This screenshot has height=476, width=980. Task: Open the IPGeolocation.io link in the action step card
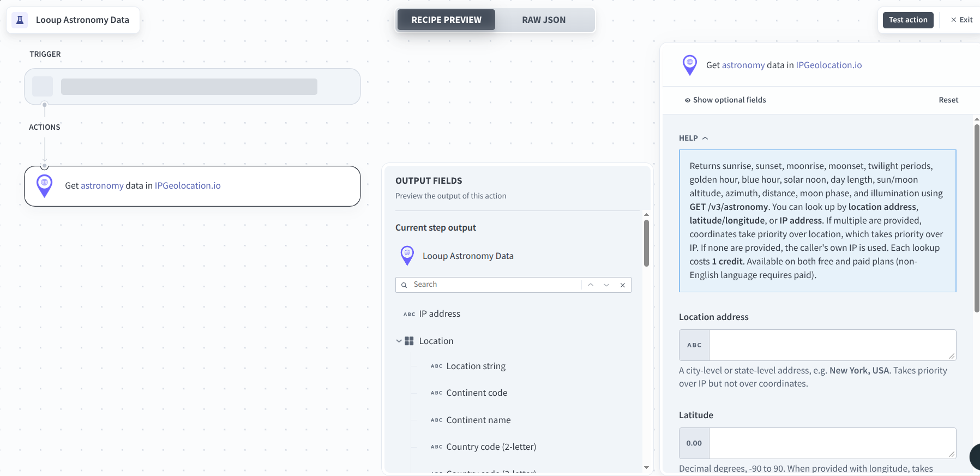click(x=188, y=186)
